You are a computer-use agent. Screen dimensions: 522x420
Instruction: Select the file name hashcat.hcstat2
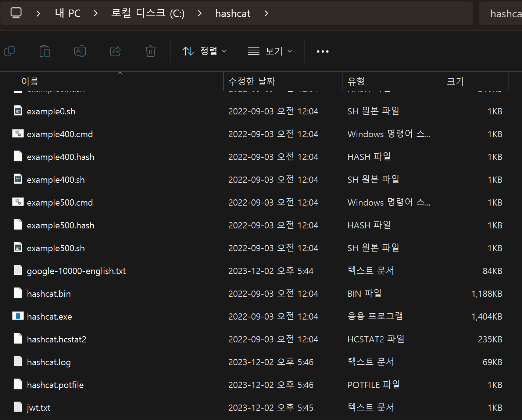[57, 339]
